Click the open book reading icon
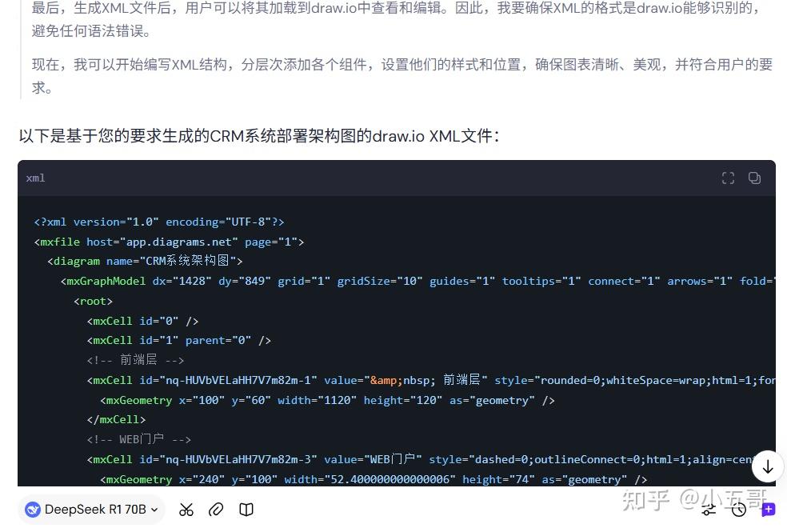Screen dimensions: 787x532 coord(246,510)
